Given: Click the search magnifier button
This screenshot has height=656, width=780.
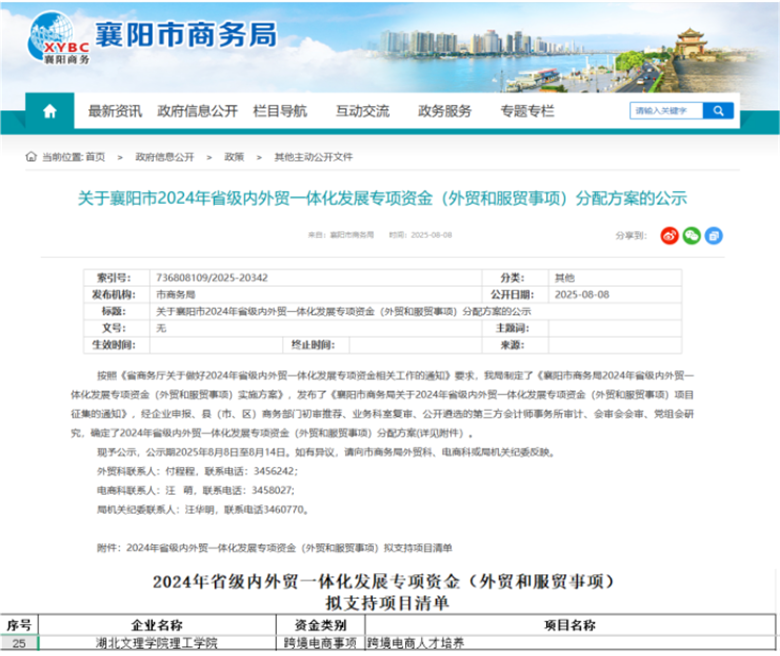Looking at the screenshot, I should click(x=717, y=111).
